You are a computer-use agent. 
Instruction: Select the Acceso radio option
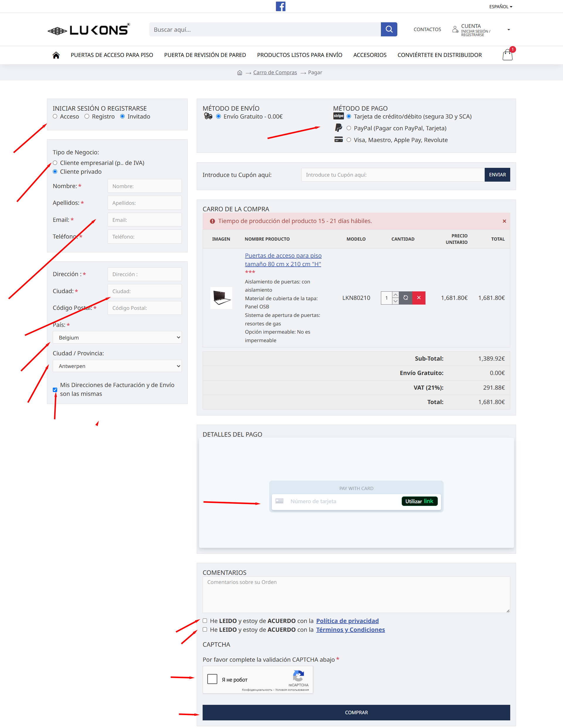tap(55, 116)
